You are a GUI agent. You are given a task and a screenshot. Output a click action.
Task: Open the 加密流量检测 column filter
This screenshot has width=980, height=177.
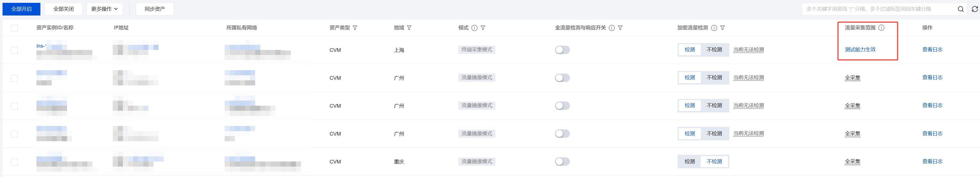point(723,28)
